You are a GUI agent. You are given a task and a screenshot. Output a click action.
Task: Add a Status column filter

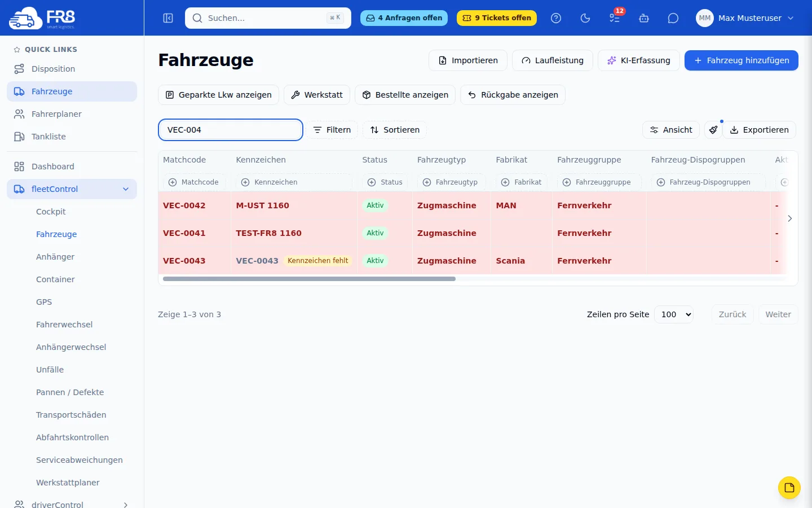(x=385, y=182)
